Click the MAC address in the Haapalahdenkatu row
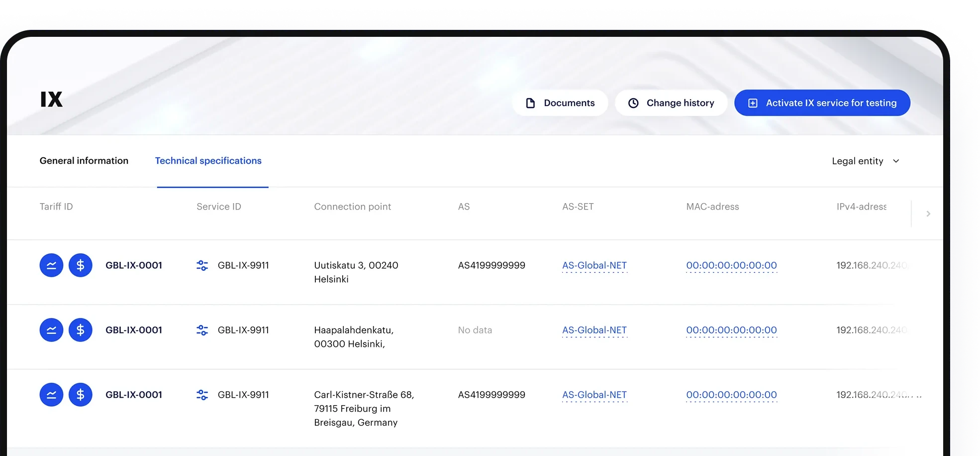Image resolution: width=980 pixels, height=456 pixels. tap(731, 330)
